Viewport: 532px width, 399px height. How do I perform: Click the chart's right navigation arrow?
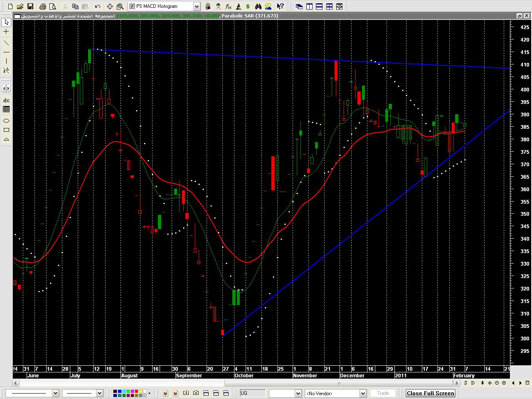pos(520,383)
